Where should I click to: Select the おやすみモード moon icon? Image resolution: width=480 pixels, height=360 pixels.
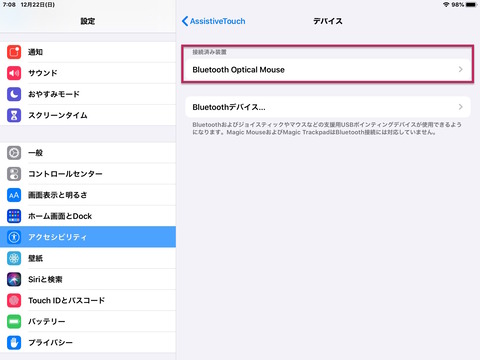(14, 94)
